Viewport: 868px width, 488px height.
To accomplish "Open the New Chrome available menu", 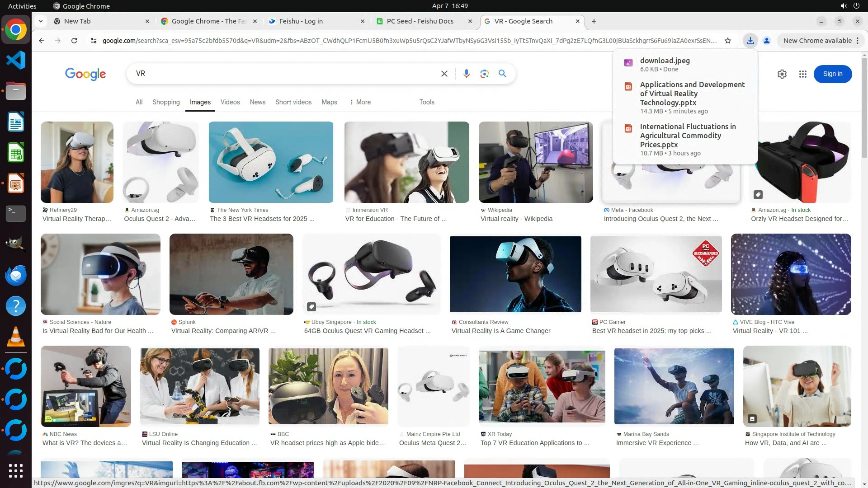I will tap(821, 41).
